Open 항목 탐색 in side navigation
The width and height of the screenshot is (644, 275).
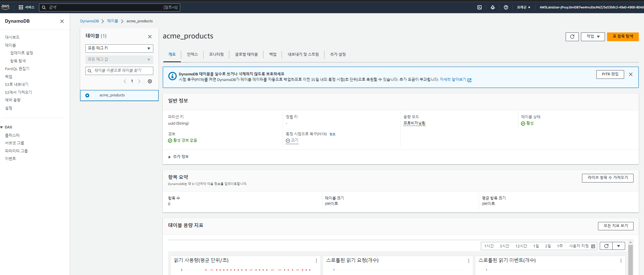pos(18,61)
